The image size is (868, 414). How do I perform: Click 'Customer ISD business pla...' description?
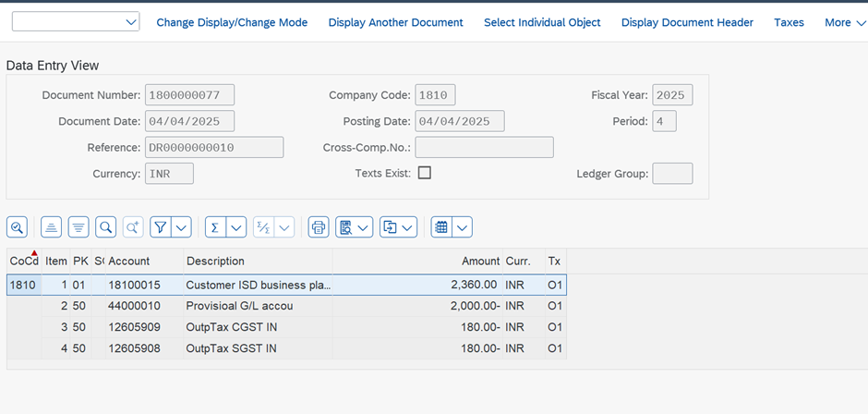click(x=258, y=285)
